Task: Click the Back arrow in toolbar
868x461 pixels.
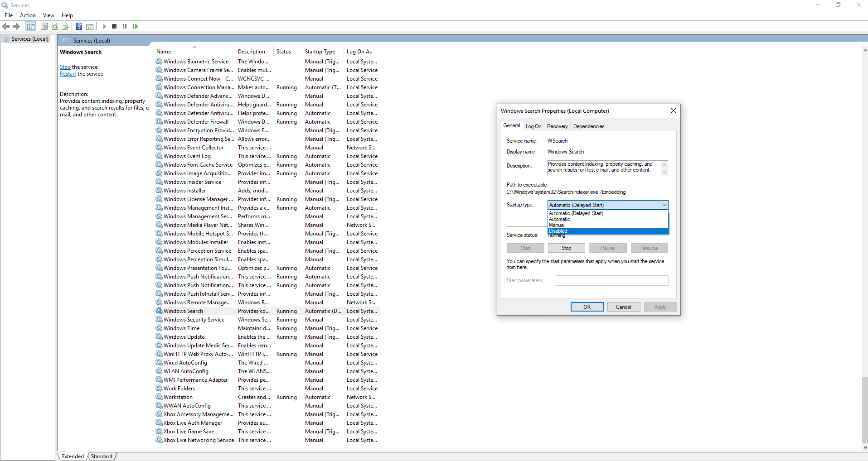Action: point(6,26)
